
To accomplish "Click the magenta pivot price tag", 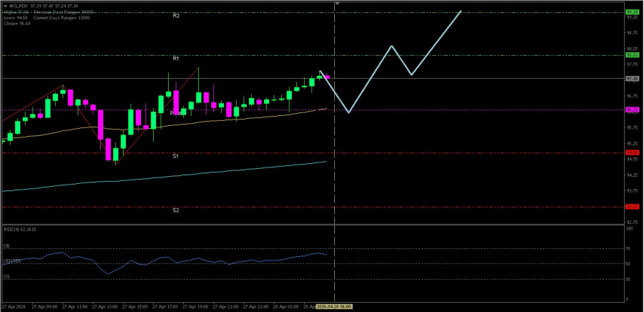I will [x=632, y=109].
